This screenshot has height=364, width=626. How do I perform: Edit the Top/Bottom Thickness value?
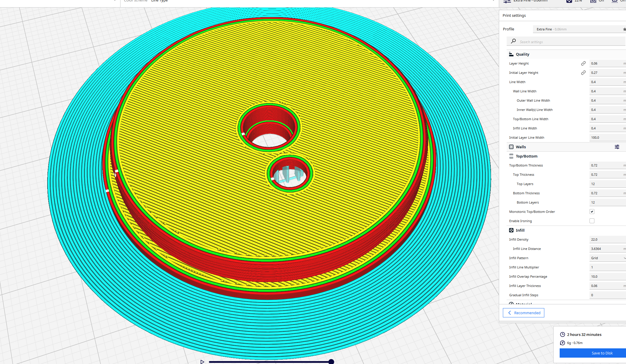608,165
